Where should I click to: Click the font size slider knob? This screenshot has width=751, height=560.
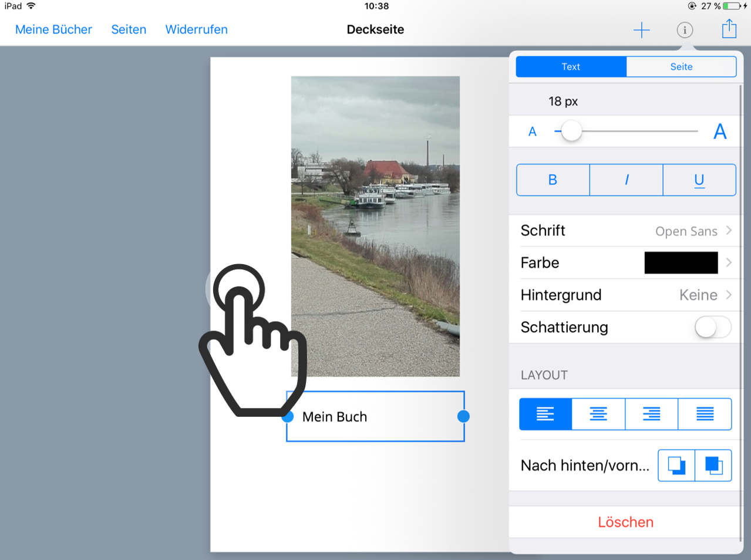click(571, 131)
